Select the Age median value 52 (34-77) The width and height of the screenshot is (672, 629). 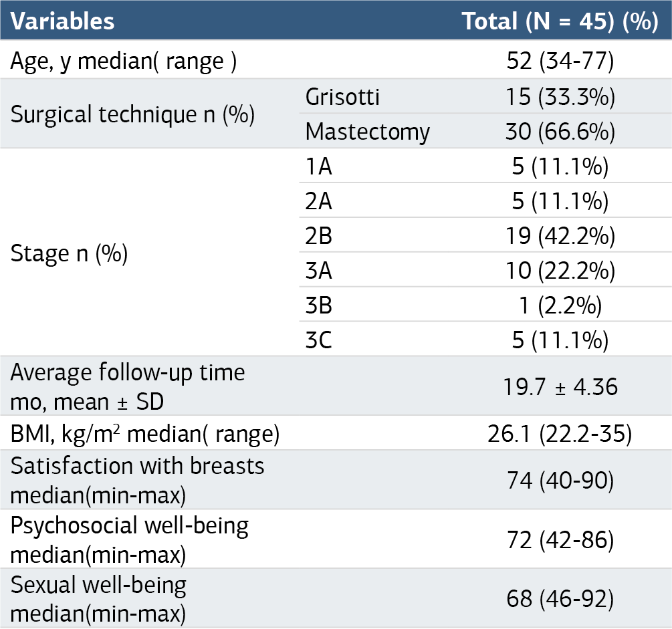click(x=560, y=60)
